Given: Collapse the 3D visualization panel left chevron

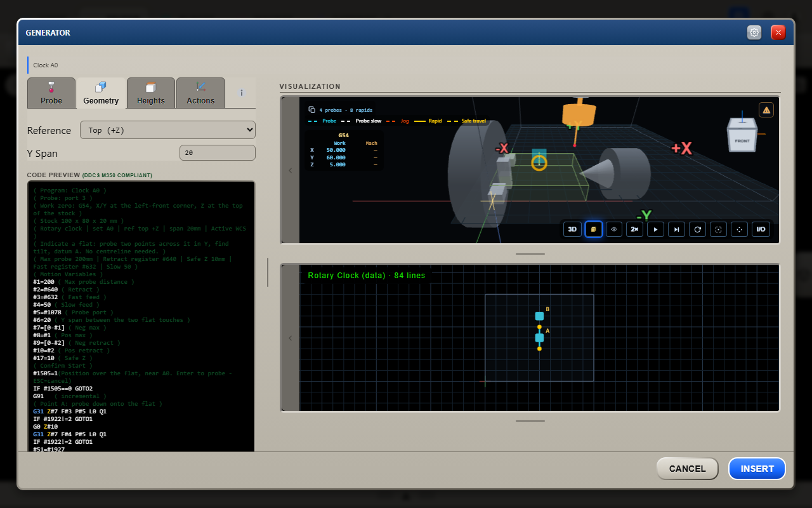Looking at the screenshot, I should (x=291, y=170).
